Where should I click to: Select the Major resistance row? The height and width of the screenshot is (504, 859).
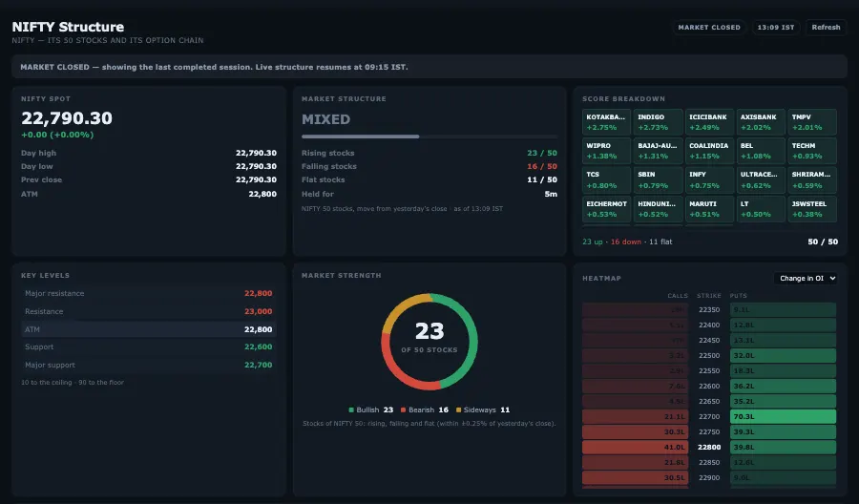[x=149, y=294]
